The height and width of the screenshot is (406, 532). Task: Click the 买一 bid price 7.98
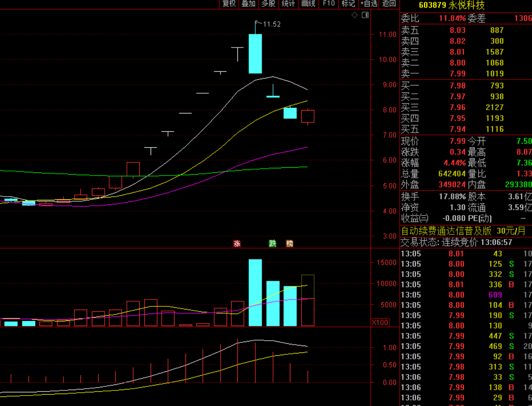(458, 85)
